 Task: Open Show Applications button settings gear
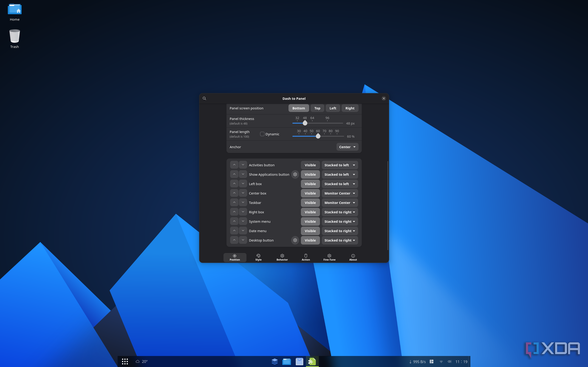pos(295,174)
